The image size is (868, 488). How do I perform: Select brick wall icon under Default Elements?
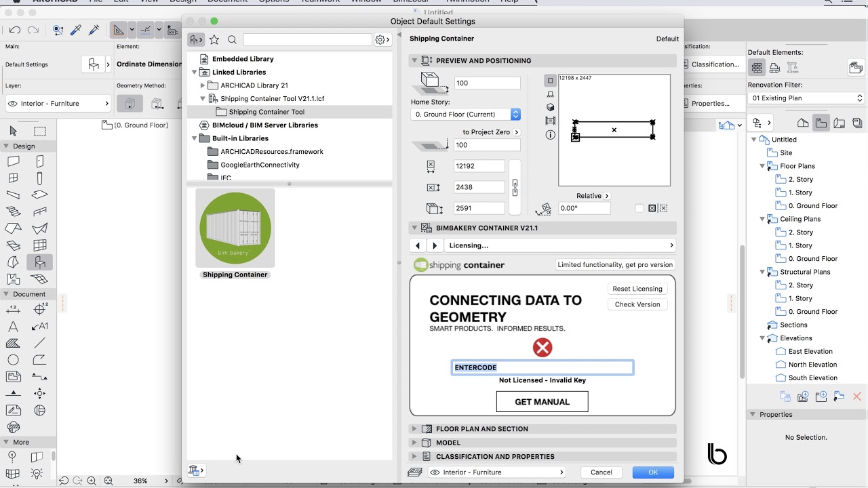[756, 67]
